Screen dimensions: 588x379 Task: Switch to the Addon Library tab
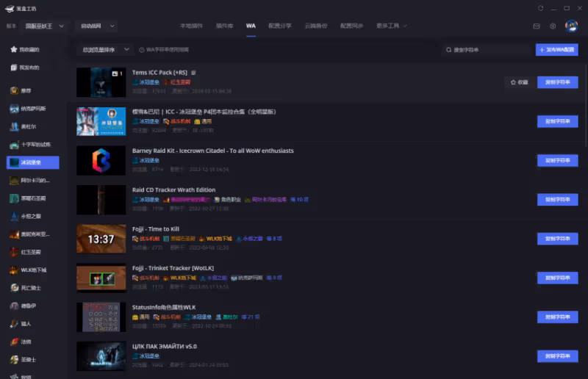pyautogui.click(x=225, y=26)
